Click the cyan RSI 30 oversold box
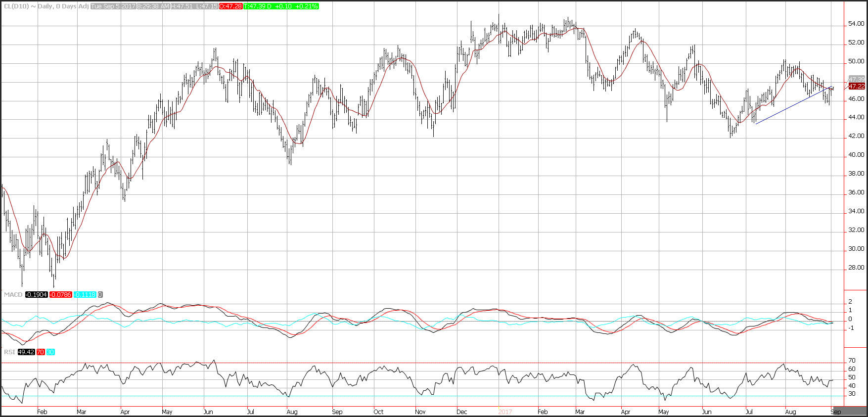The image size is (868, 417). click(x=50, y=352)
